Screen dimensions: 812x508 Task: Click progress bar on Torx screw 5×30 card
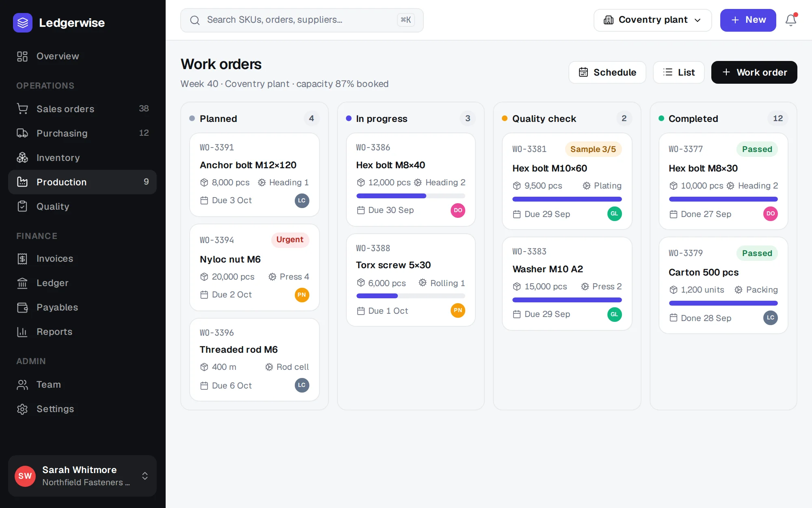(x=410, y=296)
